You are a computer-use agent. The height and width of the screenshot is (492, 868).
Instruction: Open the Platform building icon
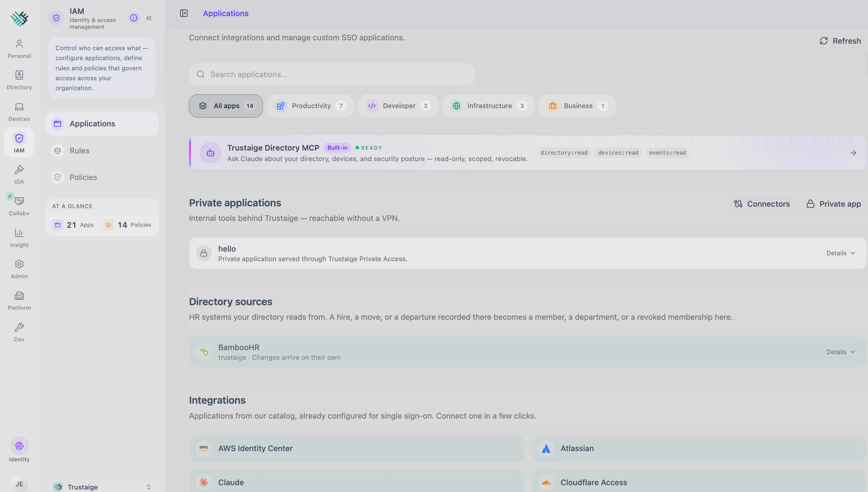(x=19, y=296)
